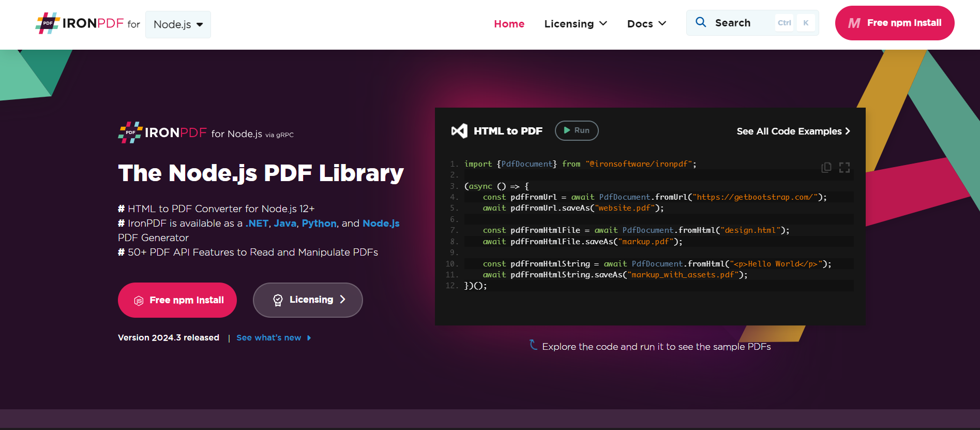Open the .NET link
980x430 pixels.
coord(257,224)
